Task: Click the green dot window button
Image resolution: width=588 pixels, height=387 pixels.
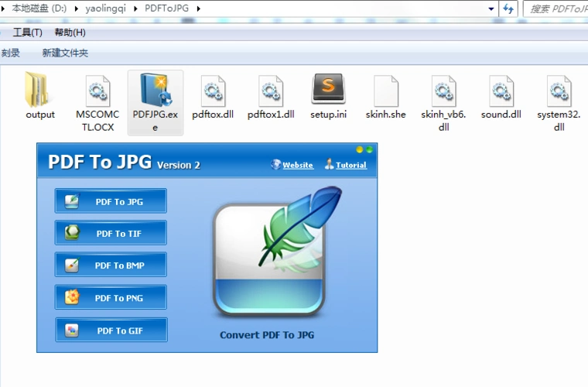Action: coord(369,149)
